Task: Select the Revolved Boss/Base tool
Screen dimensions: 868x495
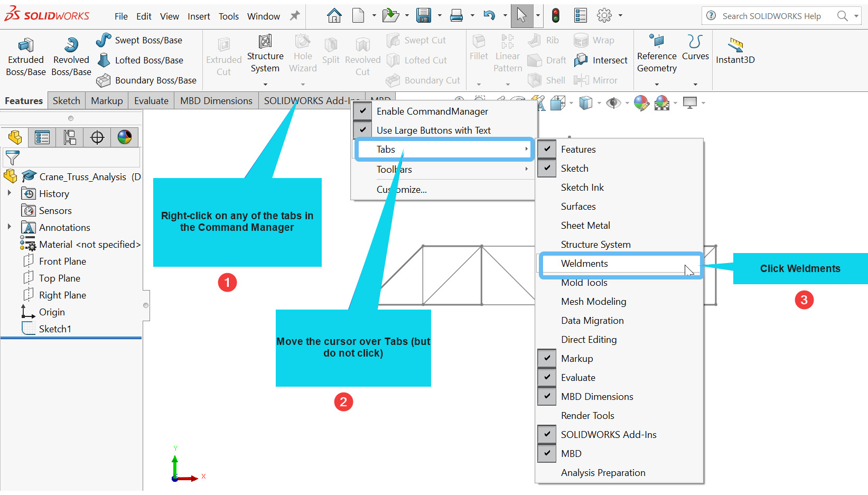Action: click(71, 57)
